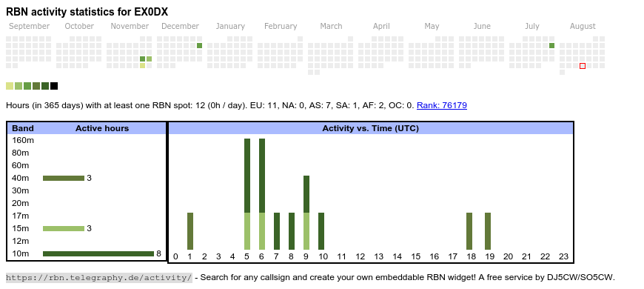644x289 pixels.
Task: Click the green active day in July
Action: (552, 46)
